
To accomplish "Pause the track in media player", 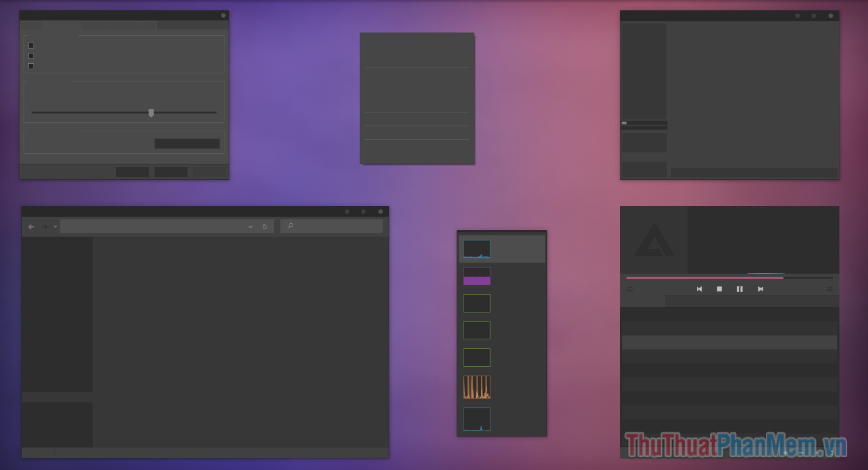I will click(x=740, y=289).
